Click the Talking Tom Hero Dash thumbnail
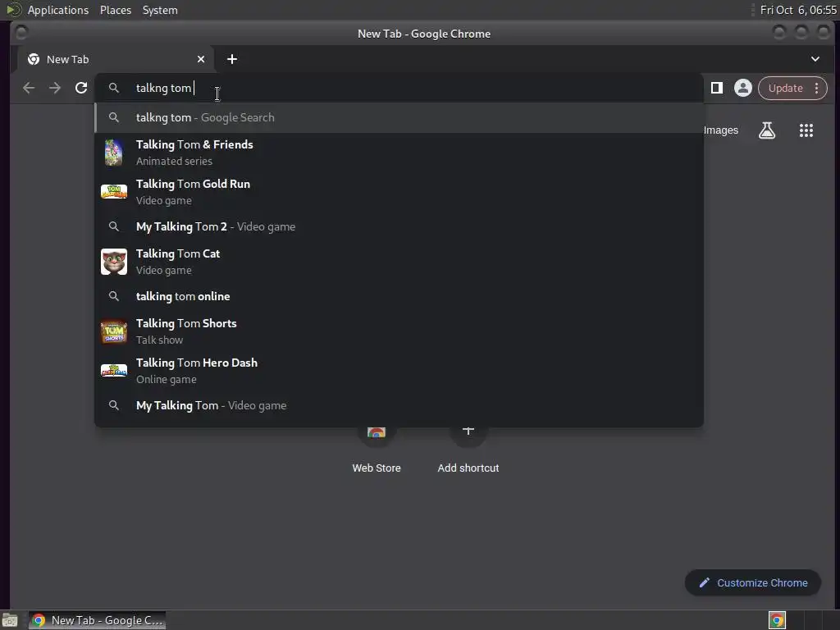Screen dimensions: 840x630 coord(113,371)
